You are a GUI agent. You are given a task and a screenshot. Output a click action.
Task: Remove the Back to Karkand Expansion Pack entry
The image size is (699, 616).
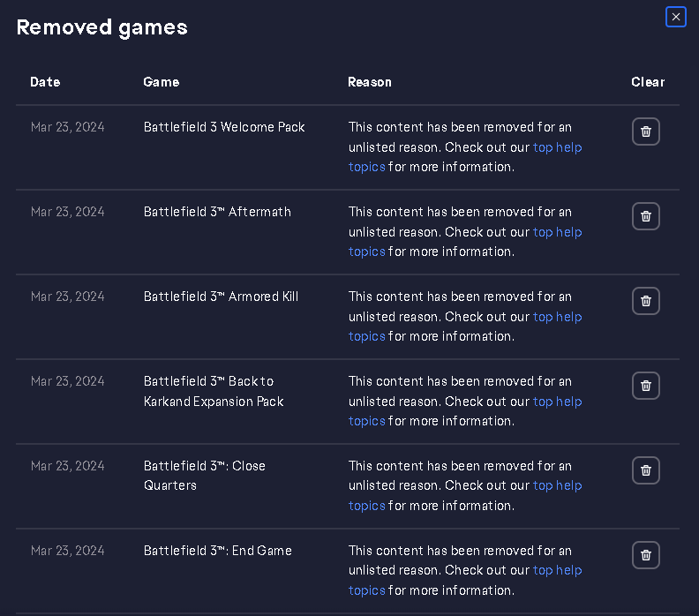click(645, 386)
